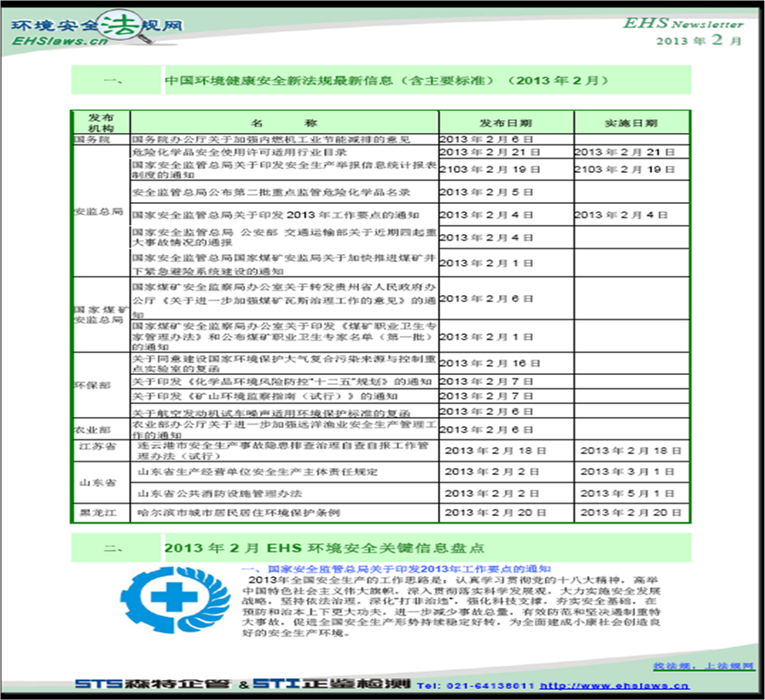Select the 危险化学品安全使用许可适用行业目录 row
The width and height of the screenshot is (765, 700).
pos(410,152)
